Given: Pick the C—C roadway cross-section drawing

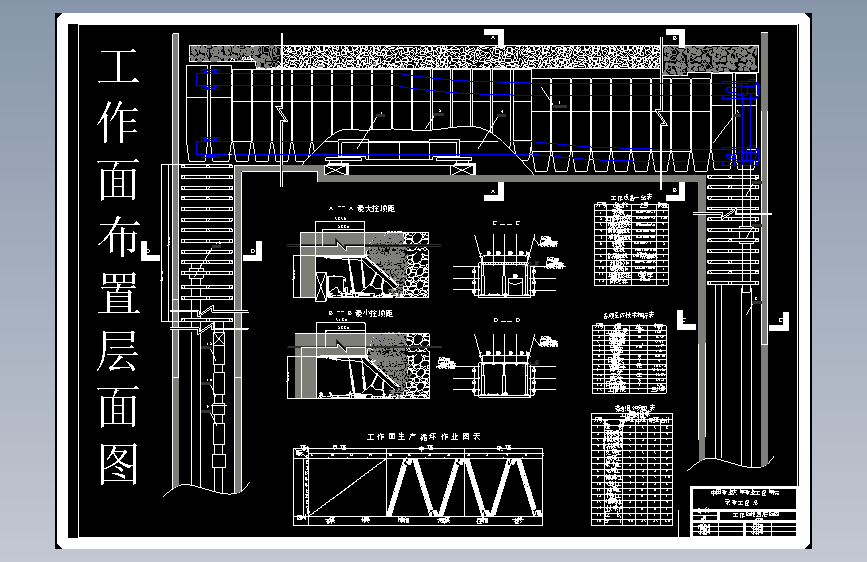Looking at the screenshot, I should click(x=509, y=266).
